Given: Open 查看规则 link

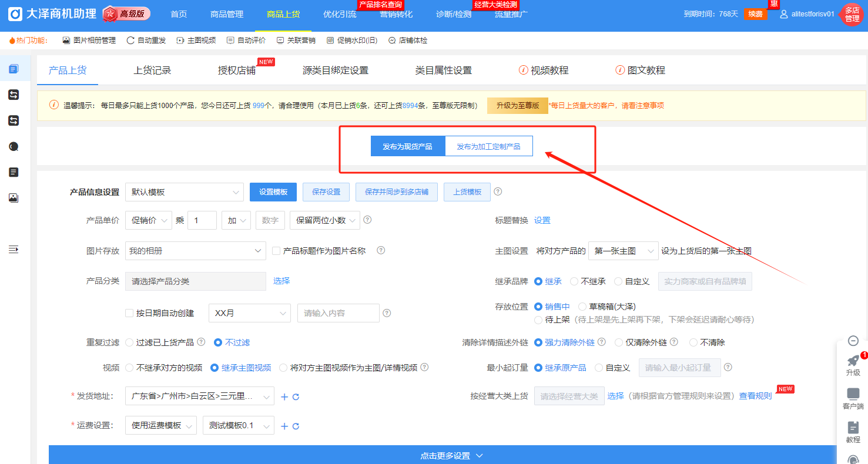Looking at the screenshot, I should point(755,396).
